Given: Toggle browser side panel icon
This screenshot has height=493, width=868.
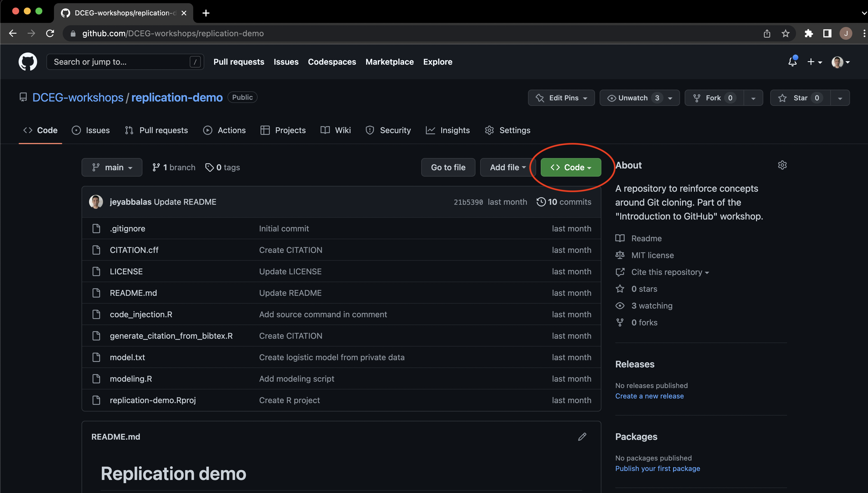Looking at the screenshot, I should (x=827, y=33).
